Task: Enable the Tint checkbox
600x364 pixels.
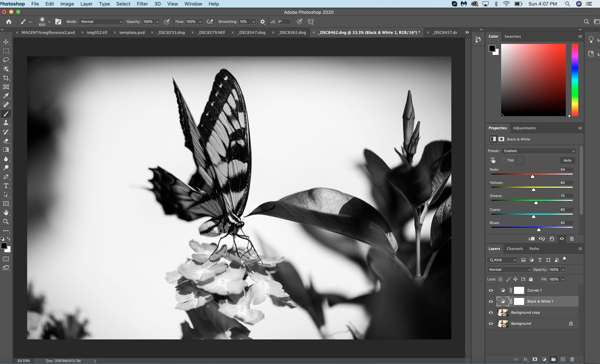Action: click(x=504, y=160)
